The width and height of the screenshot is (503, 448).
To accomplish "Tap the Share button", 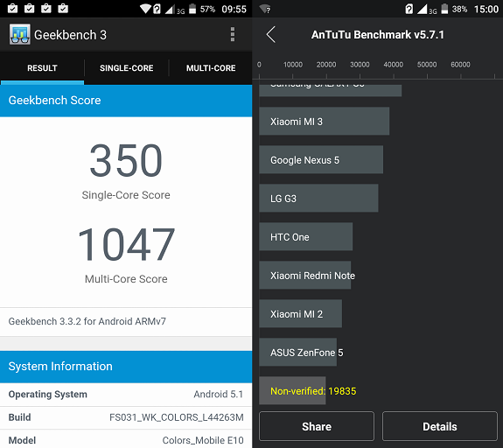I will click(317, 426).
